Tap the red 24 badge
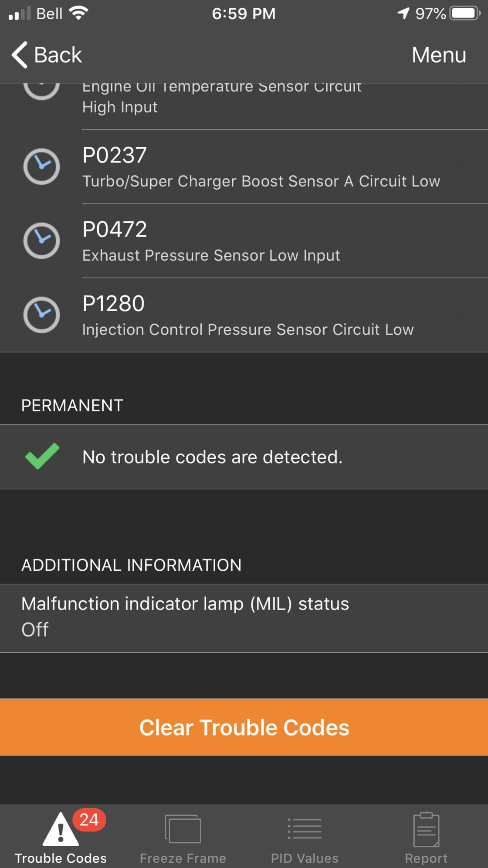The image size is (488, 868). [89, 820]
